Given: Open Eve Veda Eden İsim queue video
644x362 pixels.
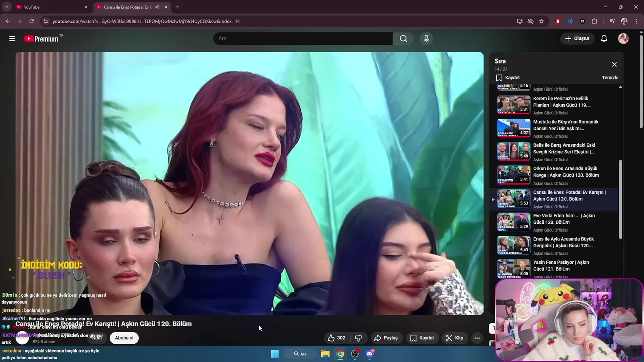Looking at the screenshot, I should (553, 222).
